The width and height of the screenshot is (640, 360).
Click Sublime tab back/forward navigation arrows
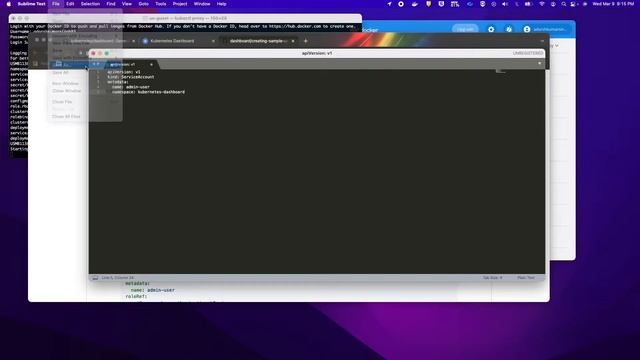click(96, 64)
